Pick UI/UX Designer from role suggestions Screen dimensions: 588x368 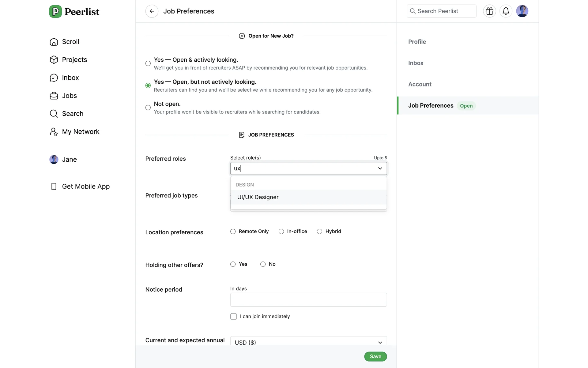(x=258, y=197)
